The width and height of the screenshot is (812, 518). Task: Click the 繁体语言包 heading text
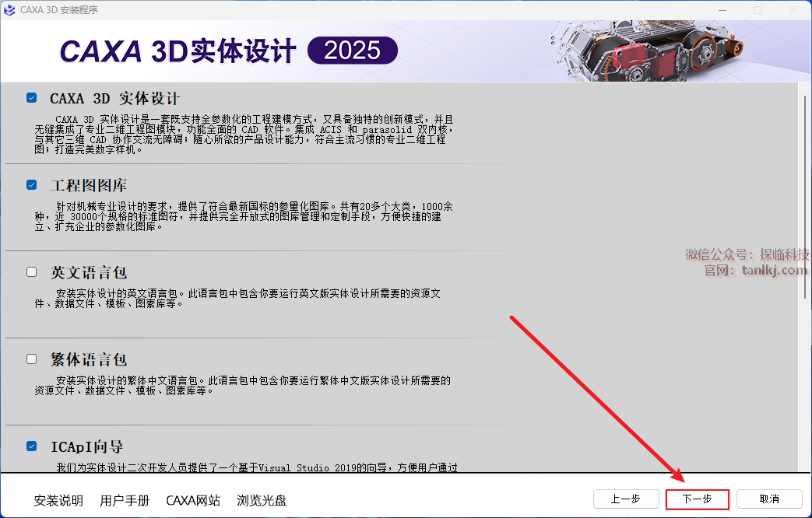(x=89, y=359)
